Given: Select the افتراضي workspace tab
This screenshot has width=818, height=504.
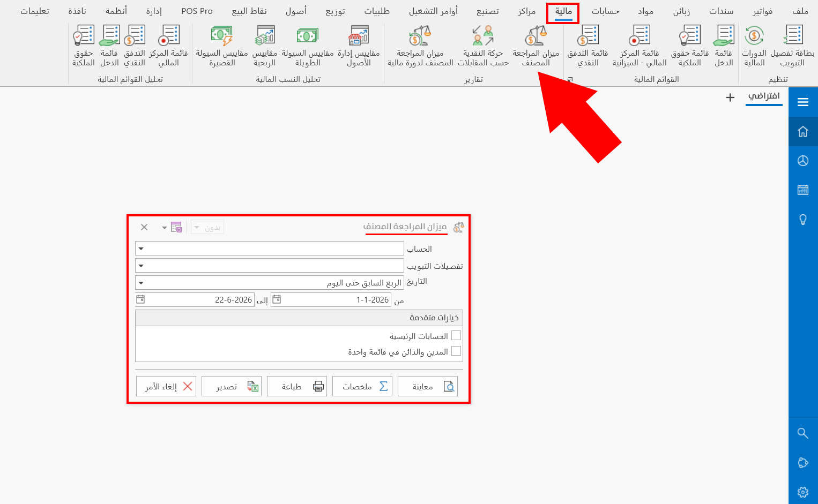Looking at the screenshot, I should click(764, 96).
